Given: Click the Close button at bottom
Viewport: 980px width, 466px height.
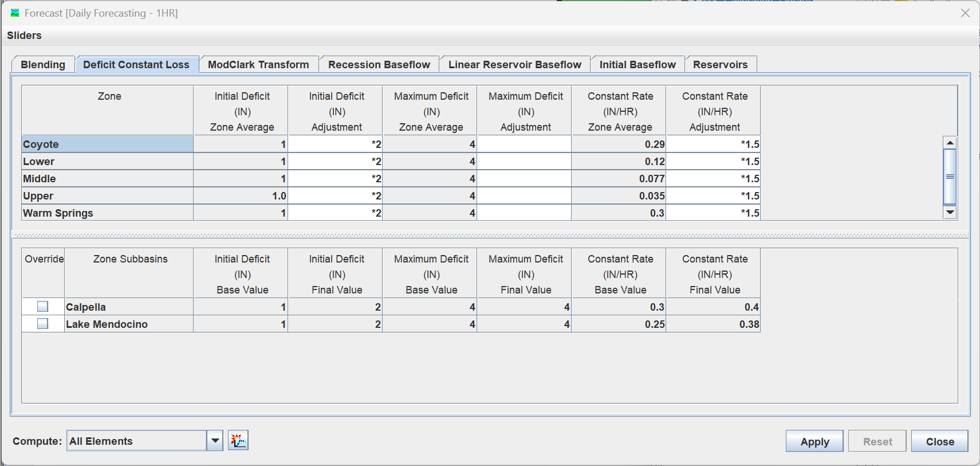Looking at the screenshot, I should tap(939, 441).
